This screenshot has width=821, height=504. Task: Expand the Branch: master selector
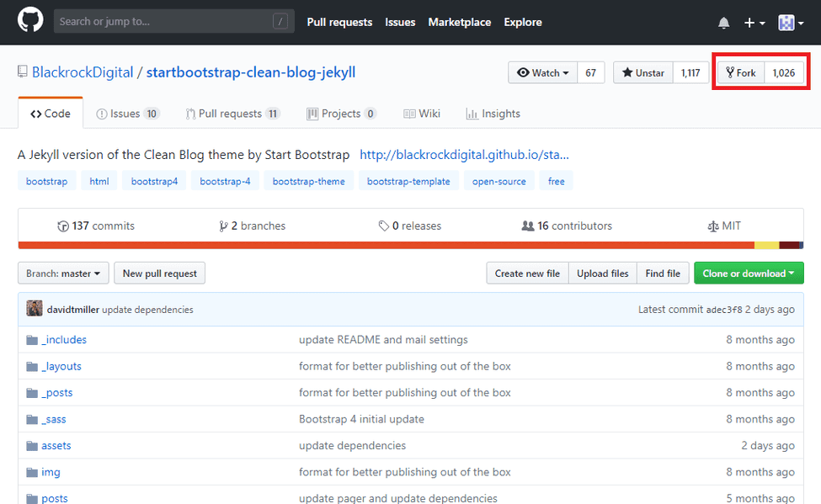pyautogui.click(x=63, y=273)
